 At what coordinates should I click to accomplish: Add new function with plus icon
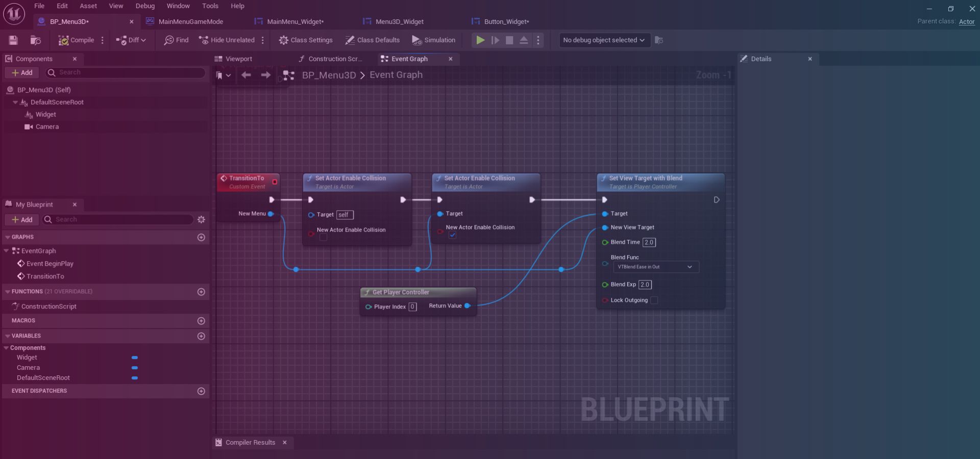pos(201,292)
